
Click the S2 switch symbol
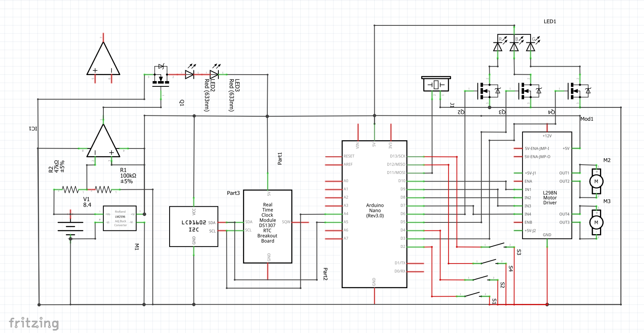click(x=481, y=278)
